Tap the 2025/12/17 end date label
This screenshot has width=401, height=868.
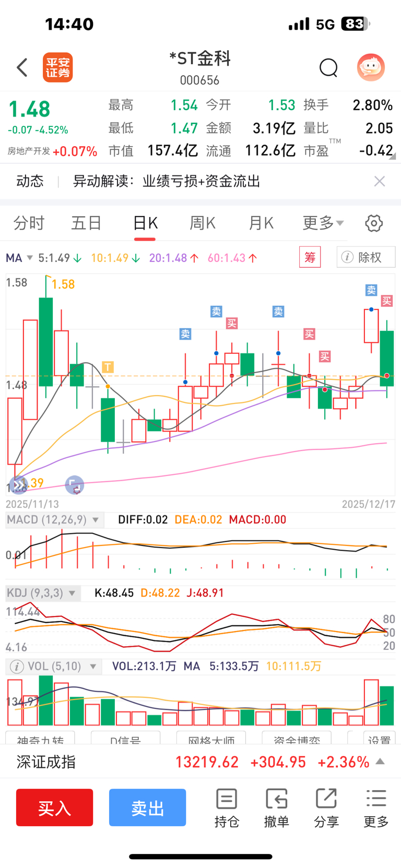pyautogui.click(x=369, y=504)
